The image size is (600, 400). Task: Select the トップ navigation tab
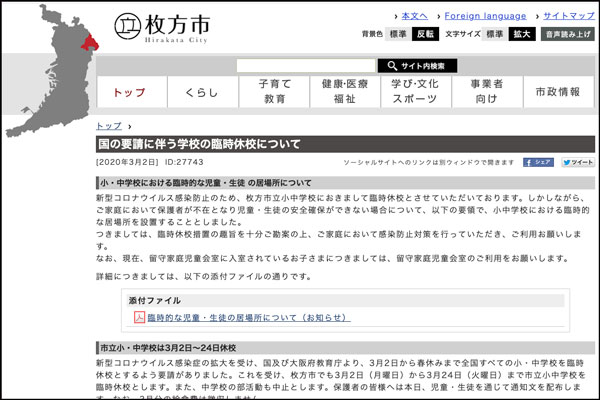129,92
